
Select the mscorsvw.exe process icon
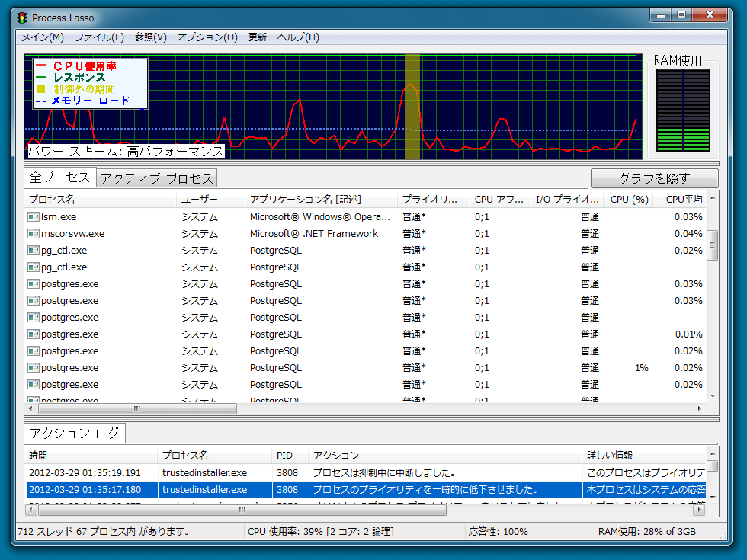coord(34,234)
